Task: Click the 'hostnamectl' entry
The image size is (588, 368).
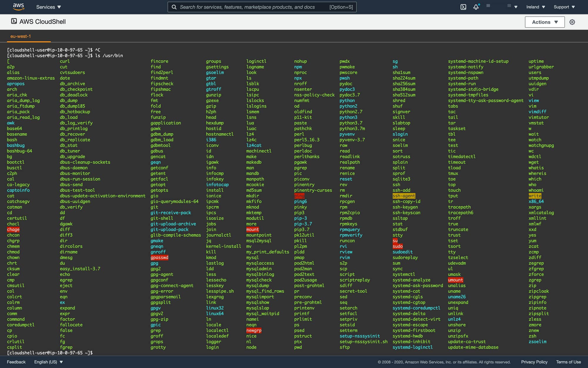Action: pyautogui.click(x=220, y=134)
